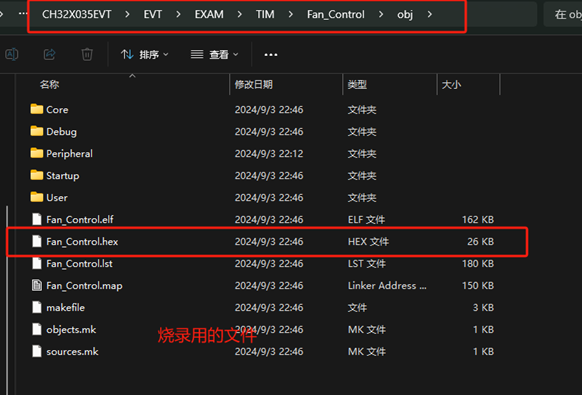This screenshot has height=395, width=582.
Task: Click the Rename toolbar icon
Action: point(12,55)
